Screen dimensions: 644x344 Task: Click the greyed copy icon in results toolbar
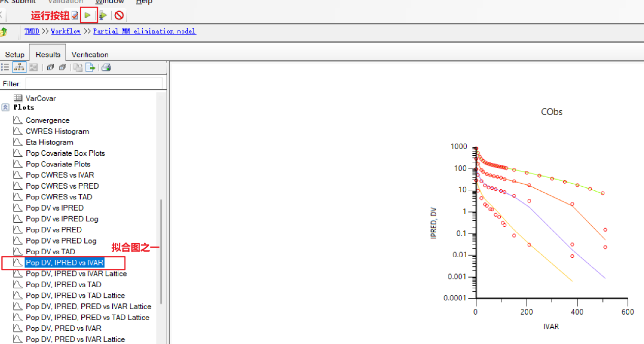(78, 67)
